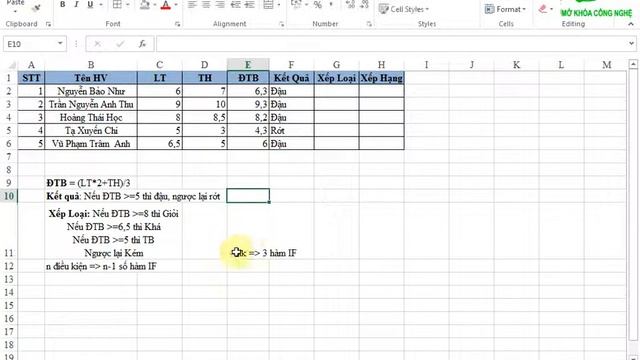Screen dimensions: 640x360
Task: Select ĐTB value 9,3
Action: [x=248, y=104]
